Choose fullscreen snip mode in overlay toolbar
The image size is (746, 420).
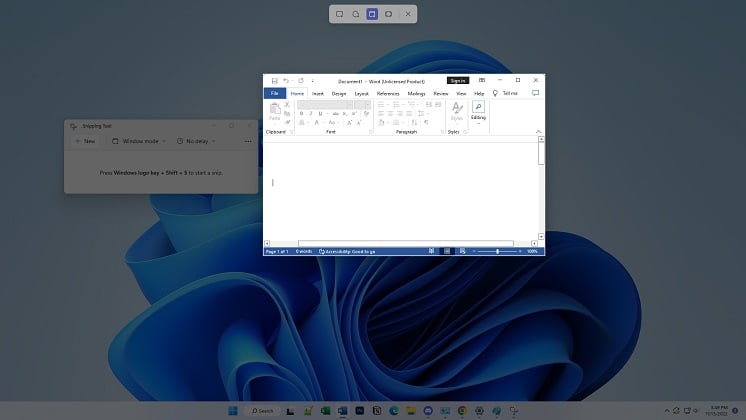(388, 14)
